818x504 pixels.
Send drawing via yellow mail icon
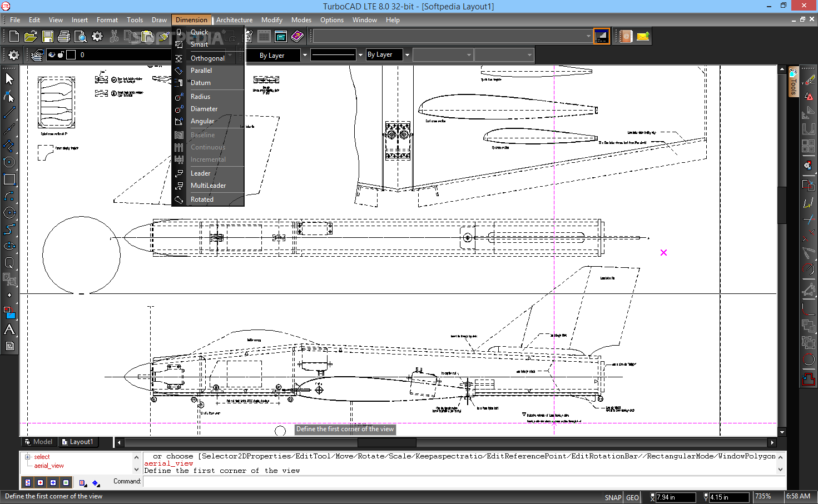click(643, 37)
